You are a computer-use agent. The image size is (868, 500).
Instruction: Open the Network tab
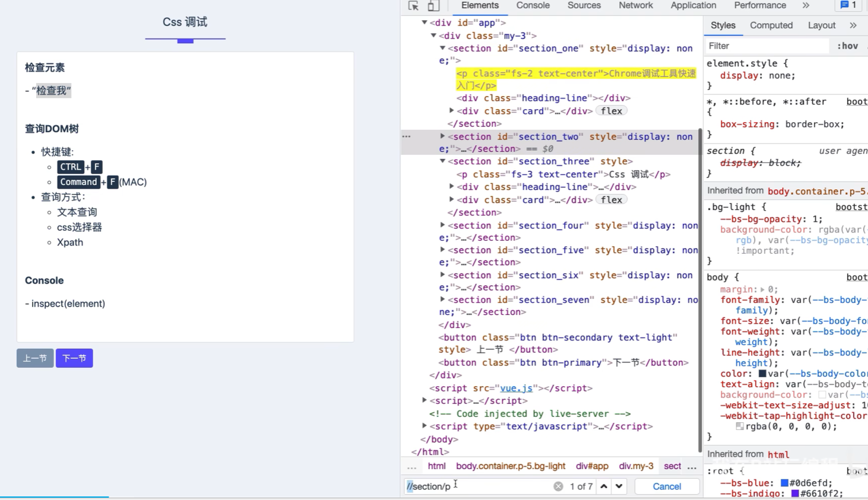coord(636,5)
